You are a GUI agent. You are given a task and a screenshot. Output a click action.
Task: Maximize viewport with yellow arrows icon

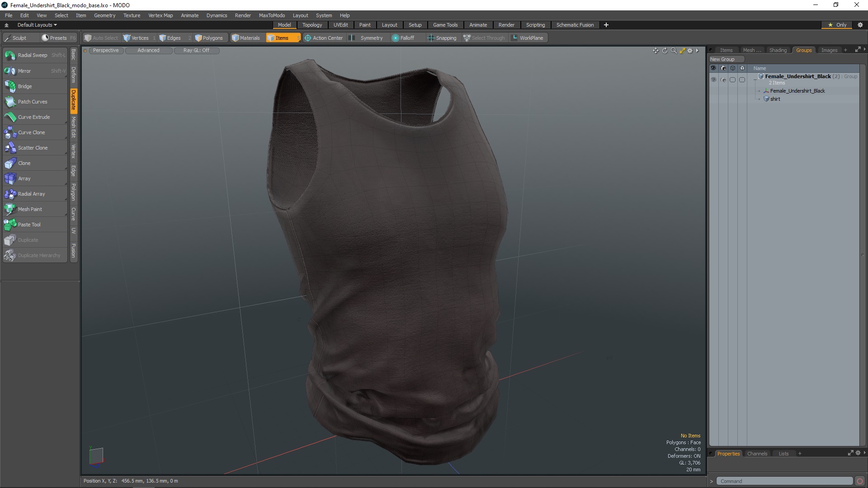coord(682,51)
